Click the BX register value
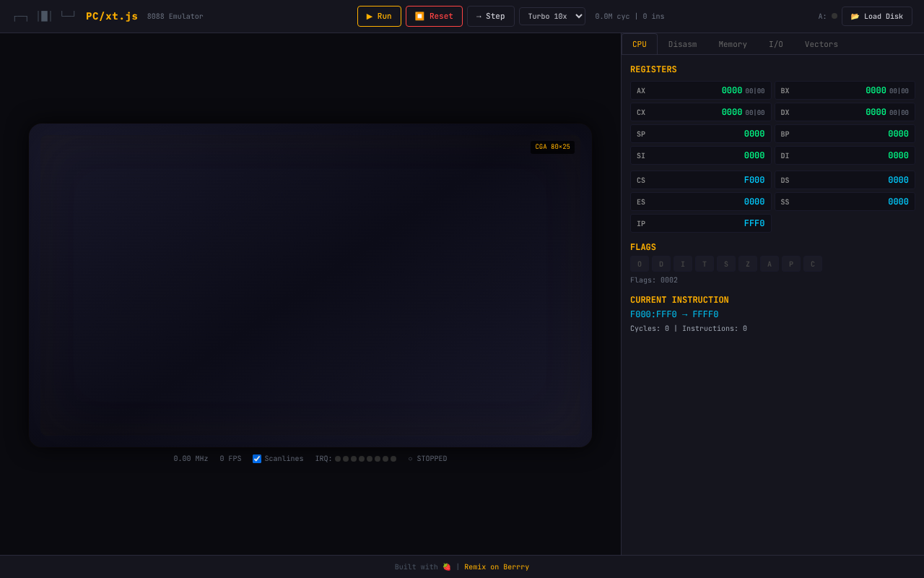This screenshot has width=924, height=578. [876, 91]
